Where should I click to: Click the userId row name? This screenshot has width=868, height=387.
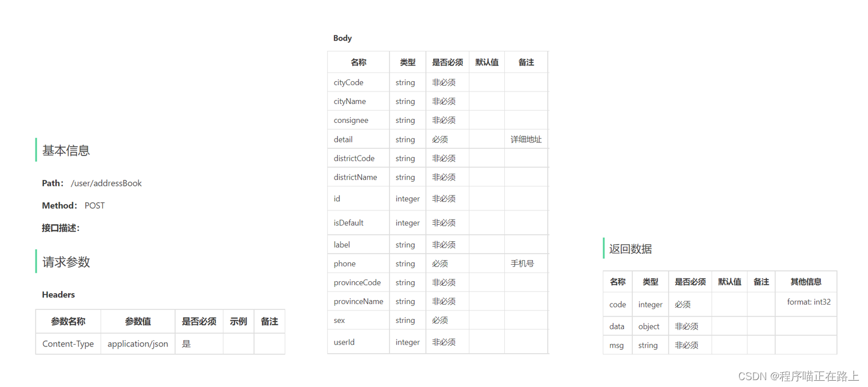(x=344, y=342)
